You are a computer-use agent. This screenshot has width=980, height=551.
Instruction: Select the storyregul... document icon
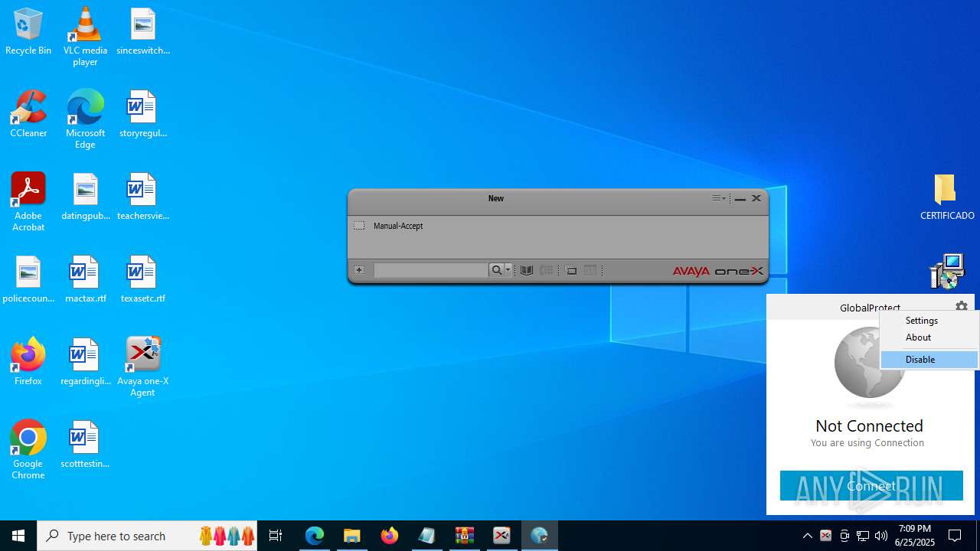142,115
